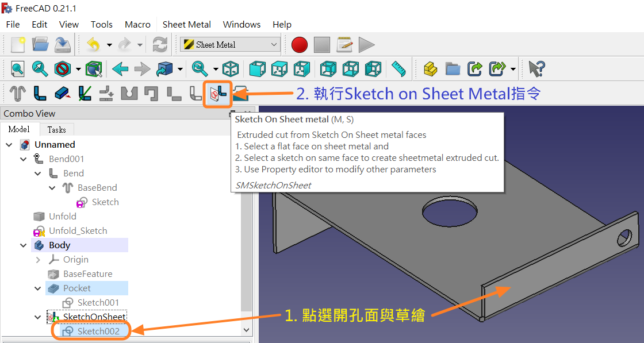This screenshot has width=644, height=343.
Task: Click the Make sub-link icon
Action: click(x=497, y=69)
